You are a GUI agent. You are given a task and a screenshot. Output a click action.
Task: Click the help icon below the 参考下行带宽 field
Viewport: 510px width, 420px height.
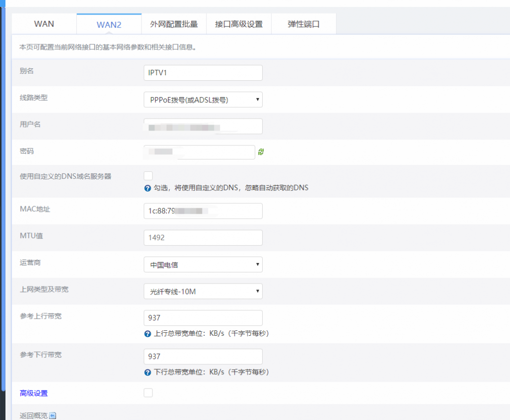click(148, 372)
